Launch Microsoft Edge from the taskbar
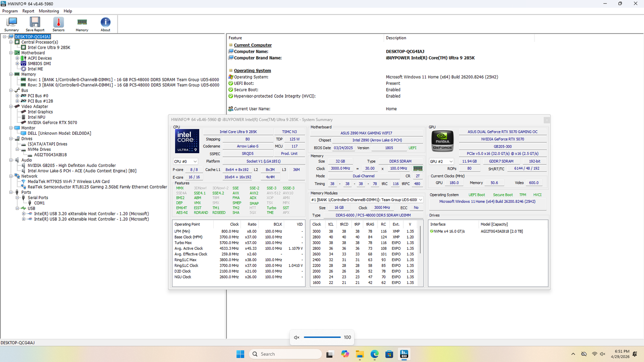This screenshot has height=362, width=644. (x=374, y=354)
